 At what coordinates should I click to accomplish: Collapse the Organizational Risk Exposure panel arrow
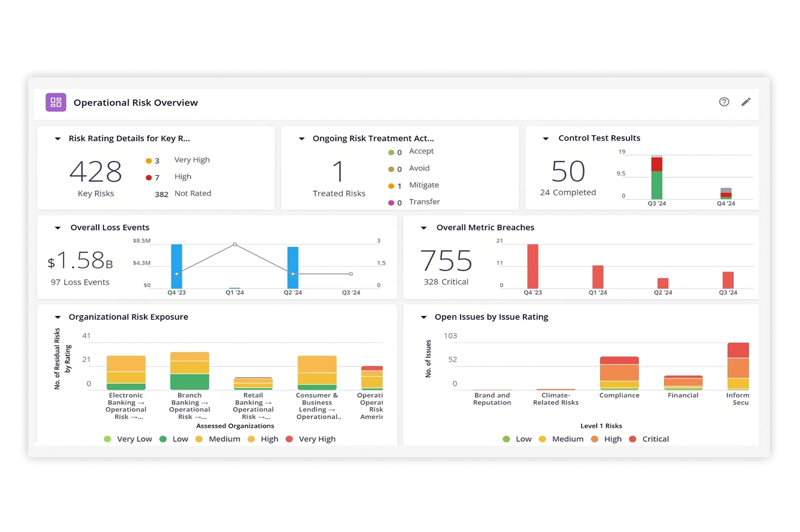tap(58, 317)
